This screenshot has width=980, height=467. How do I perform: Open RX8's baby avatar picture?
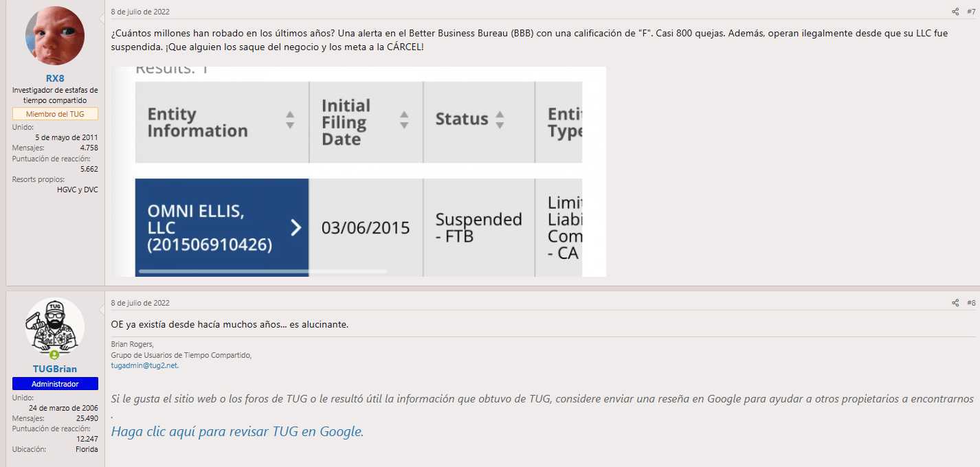click(x=55, y=36)
